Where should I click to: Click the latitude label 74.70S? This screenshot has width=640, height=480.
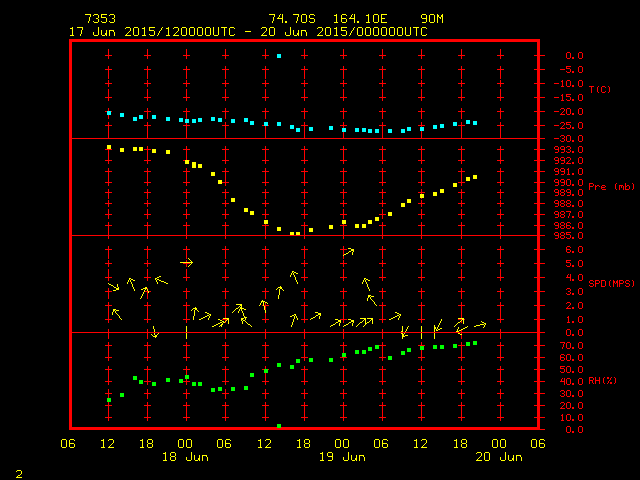coord(290,19)
